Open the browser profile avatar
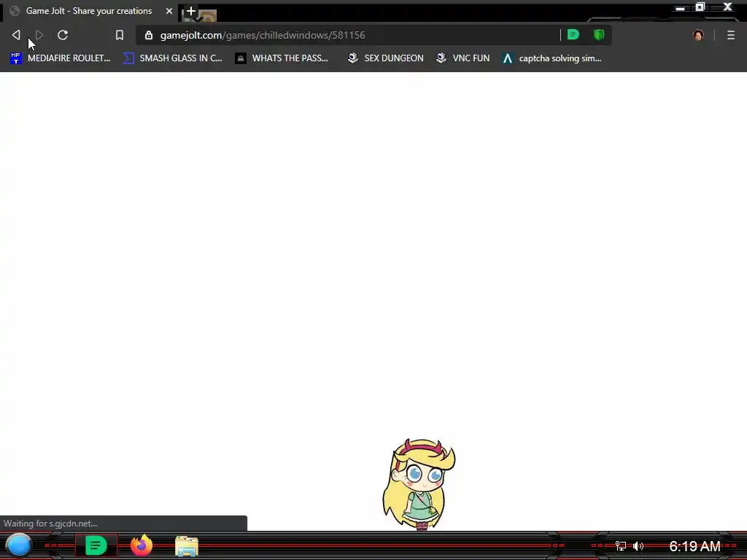 point(698,35)
